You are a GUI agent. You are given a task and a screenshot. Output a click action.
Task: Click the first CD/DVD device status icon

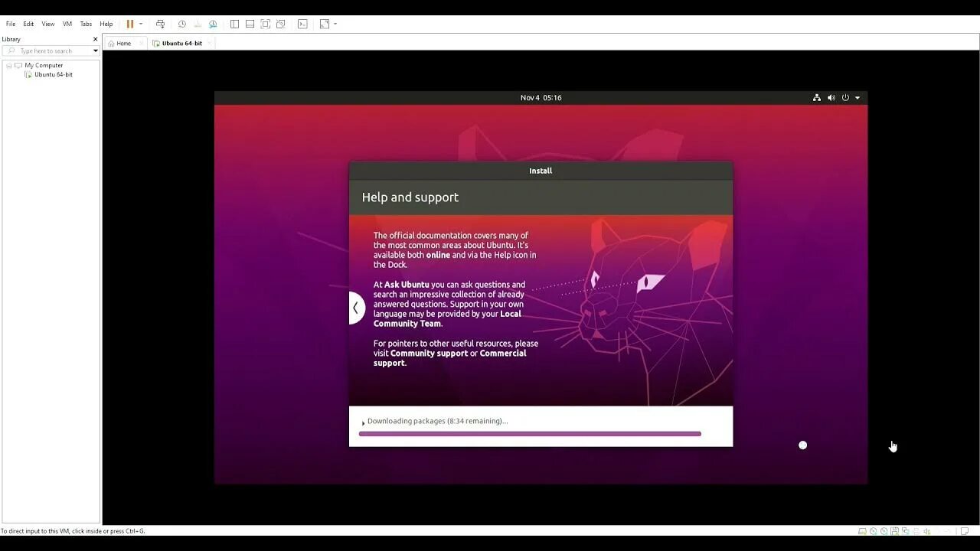[x=874, y=531]
